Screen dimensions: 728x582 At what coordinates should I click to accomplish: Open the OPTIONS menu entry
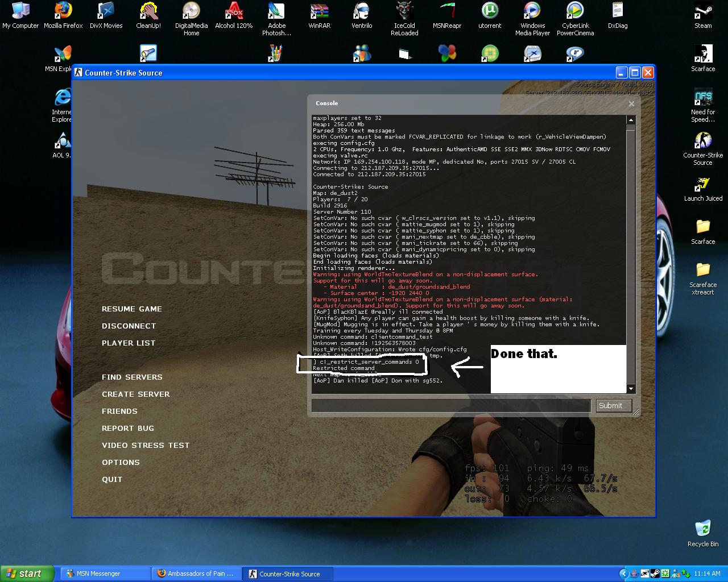pyautogui.click(x=121, y=463)
